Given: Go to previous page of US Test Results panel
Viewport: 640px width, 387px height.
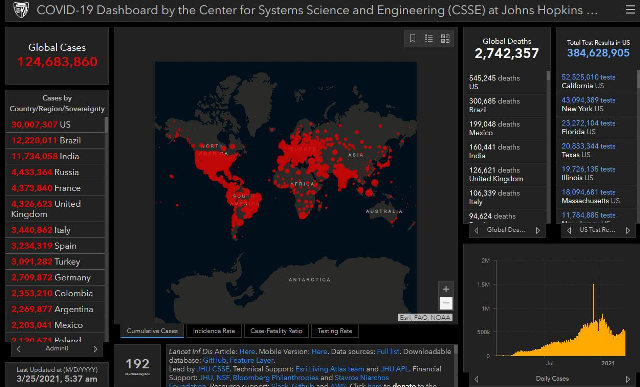Looking at the screenshot, I should coord(569,231).
